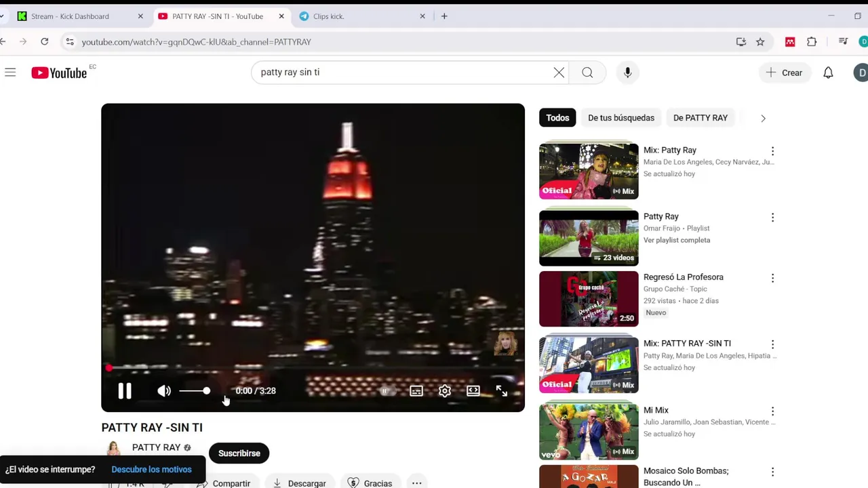
Task: Open PATTY RAY channel avatar
Action: click(114, 448)
